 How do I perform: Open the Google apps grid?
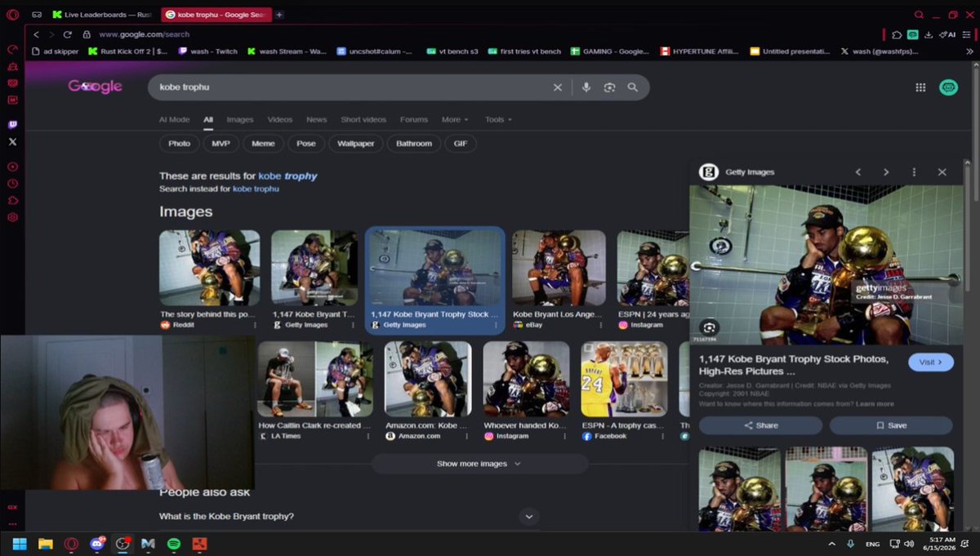(920, 87)
